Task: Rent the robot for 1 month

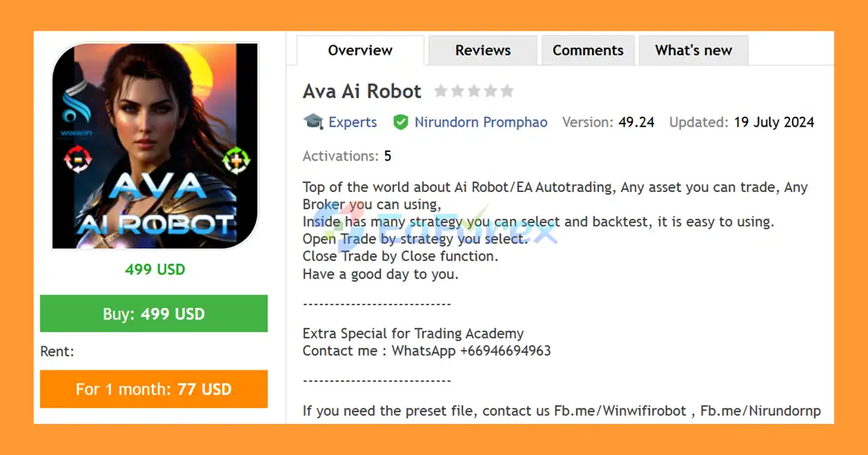Action: (154, 389)
